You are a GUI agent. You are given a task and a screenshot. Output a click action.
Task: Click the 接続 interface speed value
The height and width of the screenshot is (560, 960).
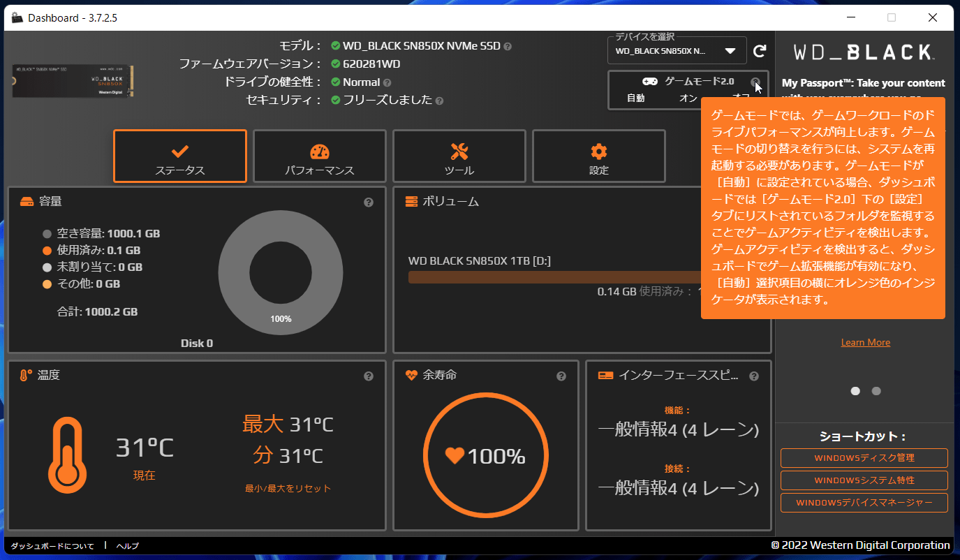[679, 487]
